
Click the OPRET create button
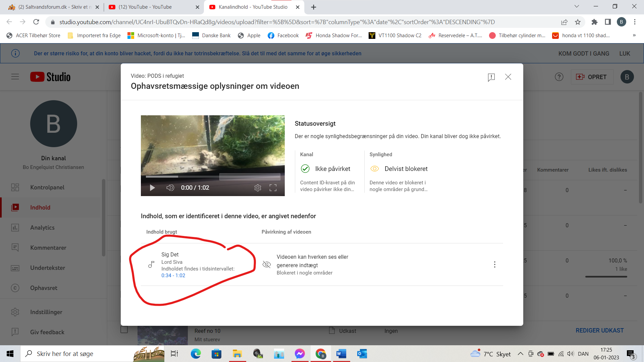(592, 77)
